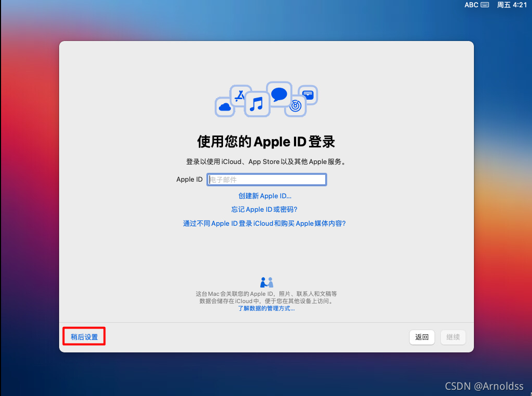Click the 使用您的 Apple ID 登录 heading
532x396 pixels.
coord(267,142)
